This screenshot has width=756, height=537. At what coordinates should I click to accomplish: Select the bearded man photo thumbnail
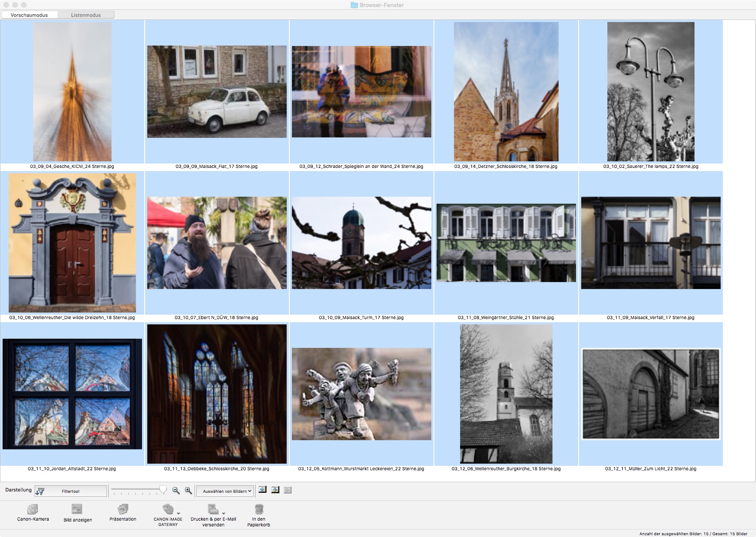(217, 243)
